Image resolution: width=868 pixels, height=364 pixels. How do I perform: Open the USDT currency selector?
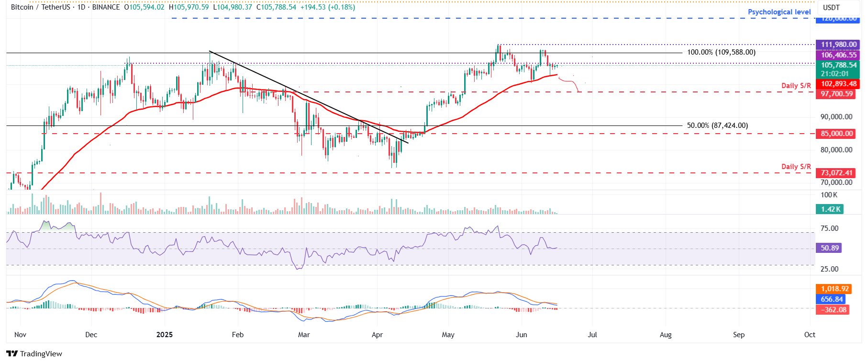(x=831, y=8)
